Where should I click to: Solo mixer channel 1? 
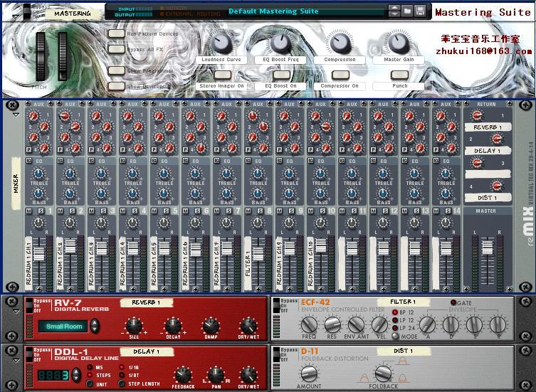[x=41, y=211]
